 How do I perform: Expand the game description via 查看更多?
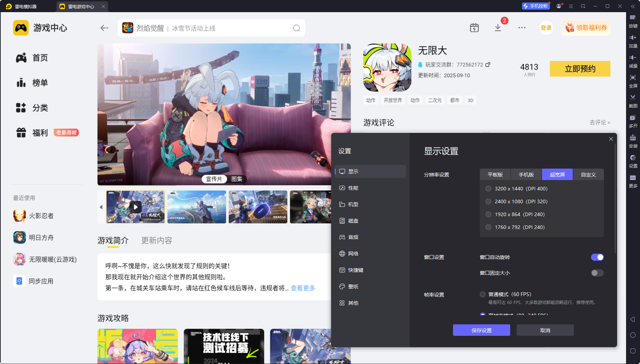coord(302,288)
